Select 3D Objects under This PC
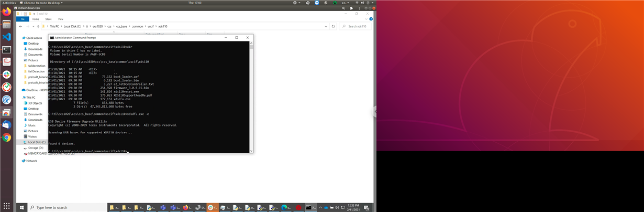 34,103
